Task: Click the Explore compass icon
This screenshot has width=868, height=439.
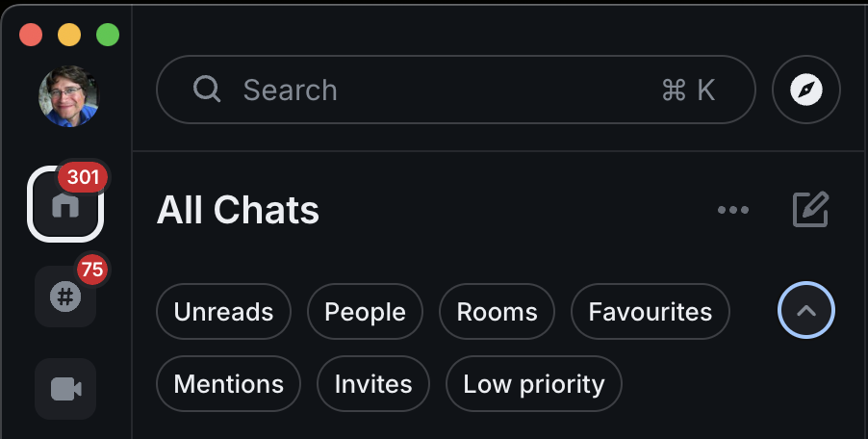Action: point(806,90)
